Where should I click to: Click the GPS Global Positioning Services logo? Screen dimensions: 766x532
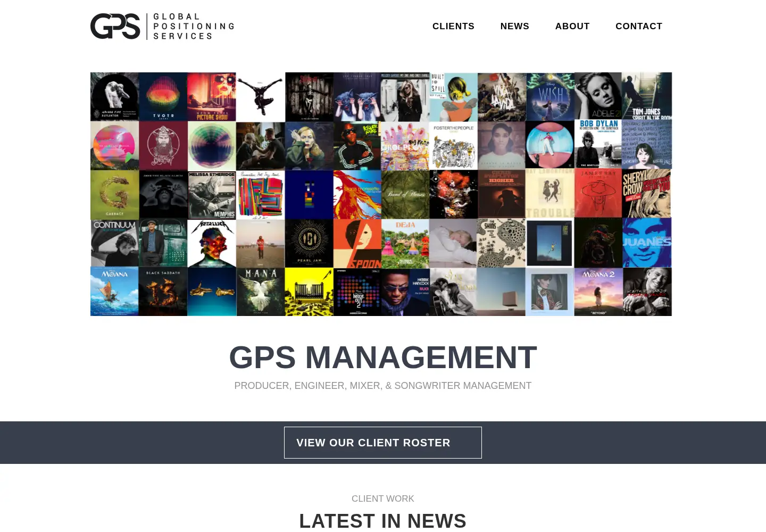coord(162,26)
